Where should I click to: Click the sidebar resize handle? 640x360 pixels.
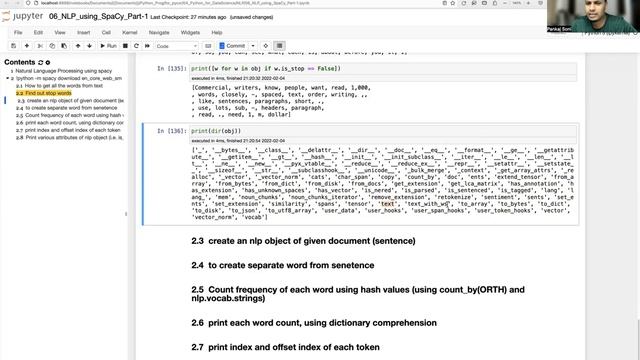click(126, 213)
